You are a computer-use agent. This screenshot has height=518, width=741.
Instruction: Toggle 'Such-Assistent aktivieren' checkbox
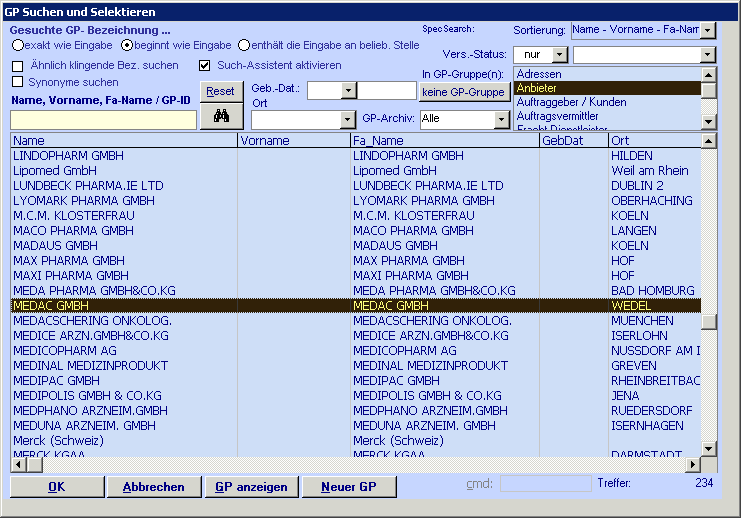click(x=204, y=65)
